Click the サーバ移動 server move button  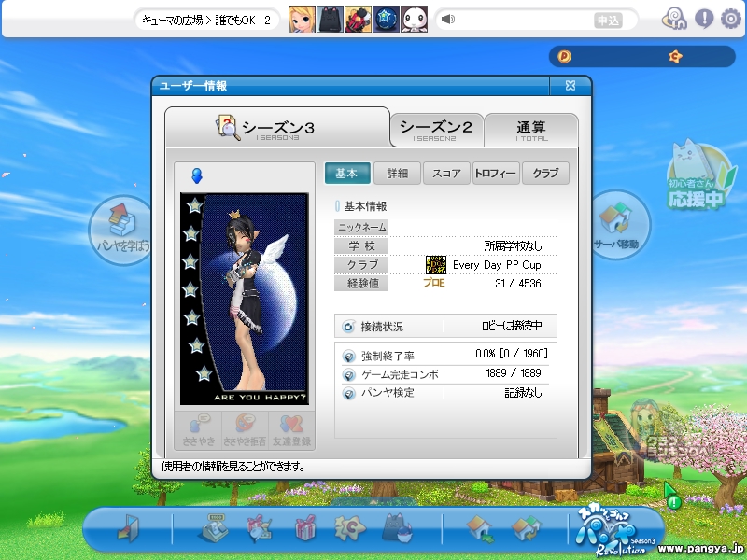(617, 225)
